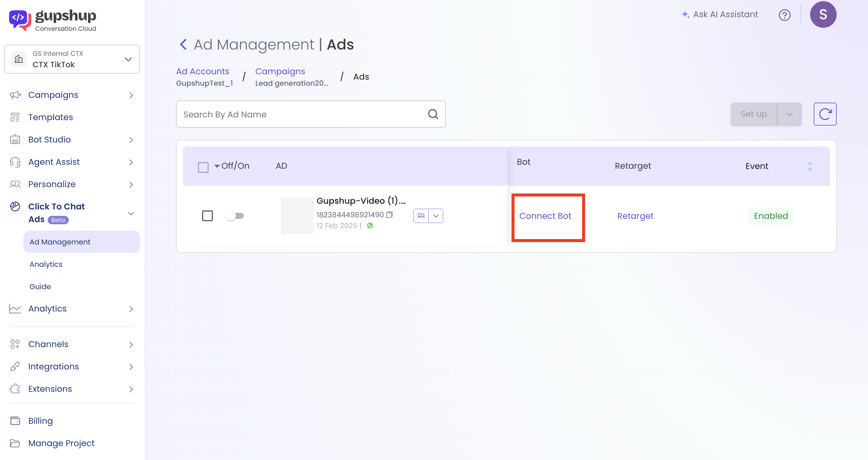Screen dimensions: 868x460
Task: Open Analytics under Click To Chat Ads
Action: (x=46, y=264)
